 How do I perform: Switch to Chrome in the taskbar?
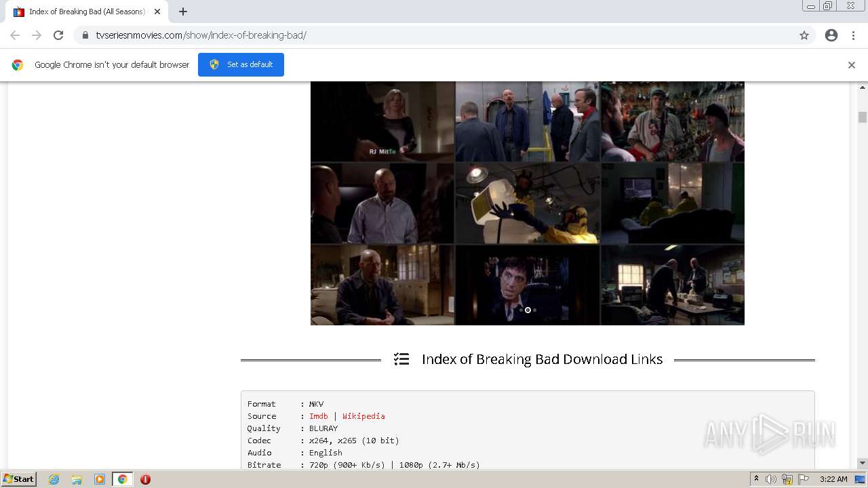[x=122, y=479]
